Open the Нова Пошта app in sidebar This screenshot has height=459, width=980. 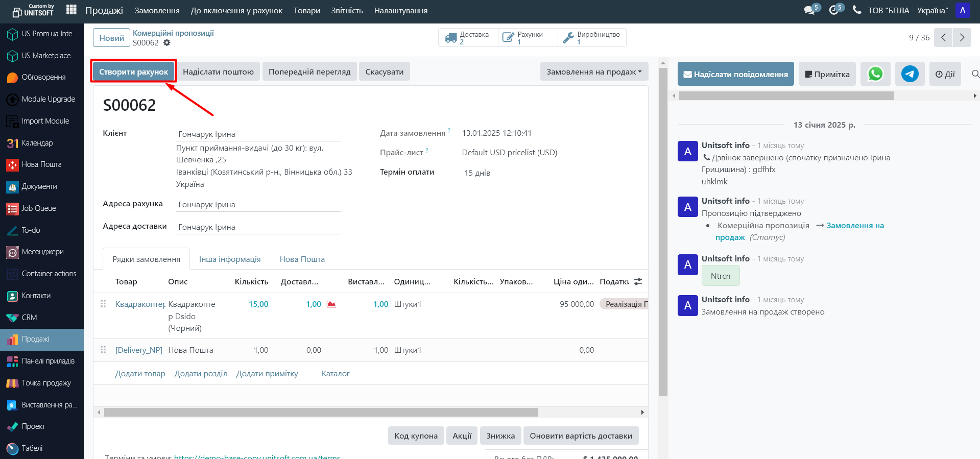41,164
